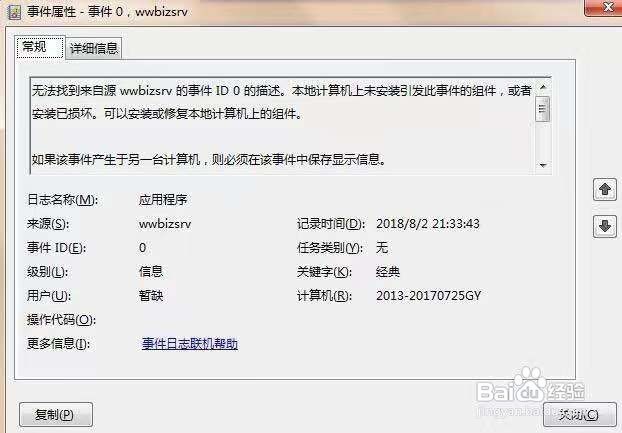This screenshot has height=433, width=622.
Task: Switch to the 详细信息 tab
Action: click(x=94, y=49)
